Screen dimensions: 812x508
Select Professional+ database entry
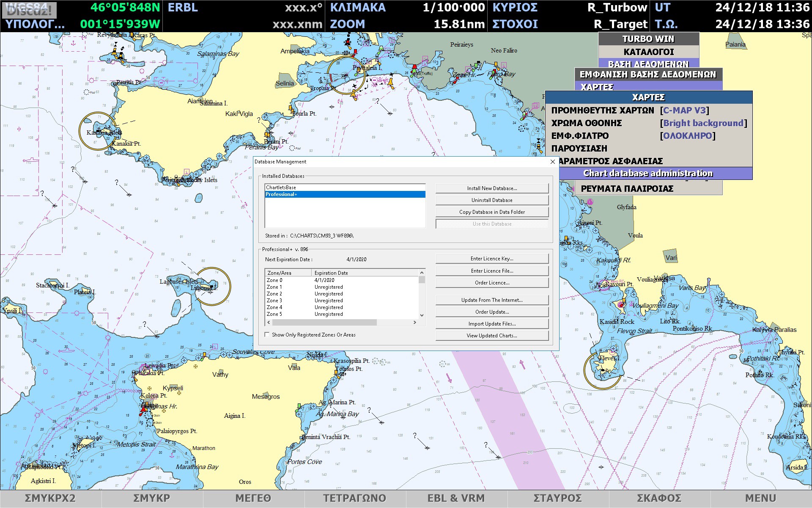point(345,194)
